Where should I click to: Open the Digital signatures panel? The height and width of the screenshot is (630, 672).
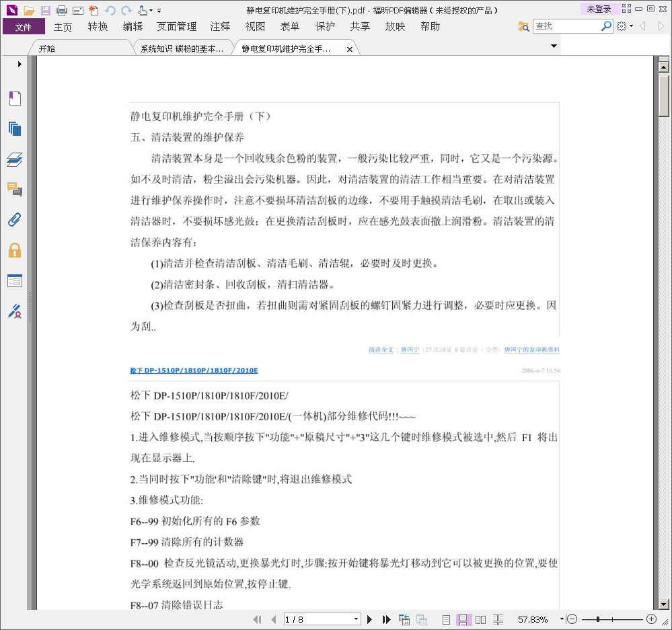(x=15, y=311)
